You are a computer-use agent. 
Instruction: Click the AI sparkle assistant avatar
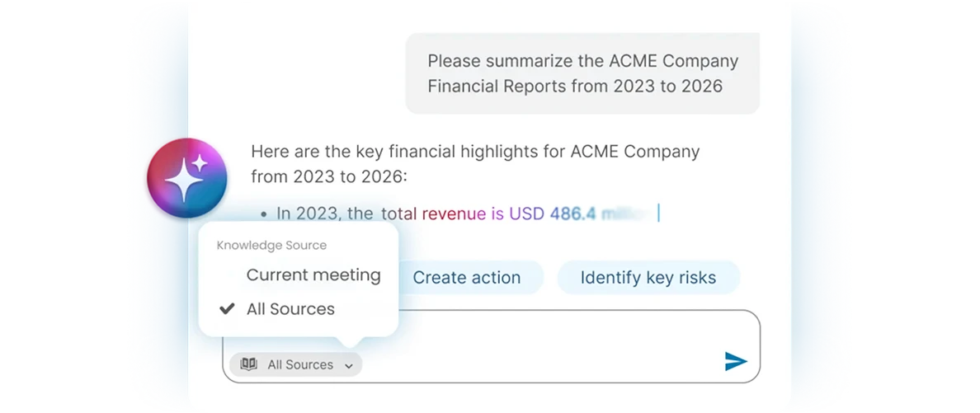(x=187, y=178)
